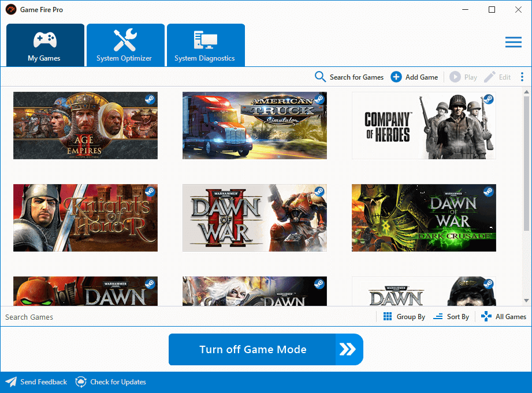The width and height of the screenshot is (532, 393).
Task: Click the Play button icon
Action: [x=455, y=77]
